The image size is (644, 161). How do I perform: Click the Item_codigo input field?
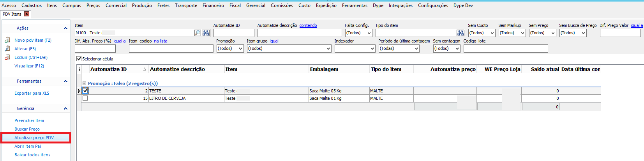click(171, 49)
